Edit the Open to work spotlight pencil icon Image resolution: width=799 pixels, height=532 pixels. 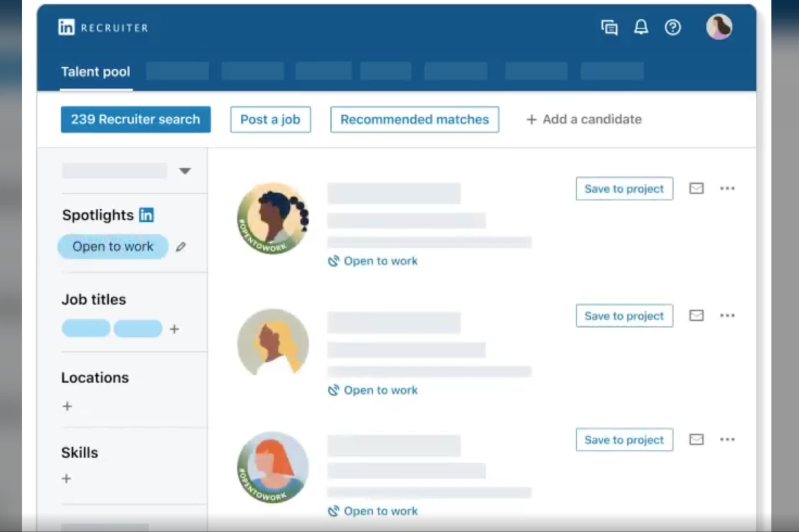pyautogui.click(x=181, y=247)
